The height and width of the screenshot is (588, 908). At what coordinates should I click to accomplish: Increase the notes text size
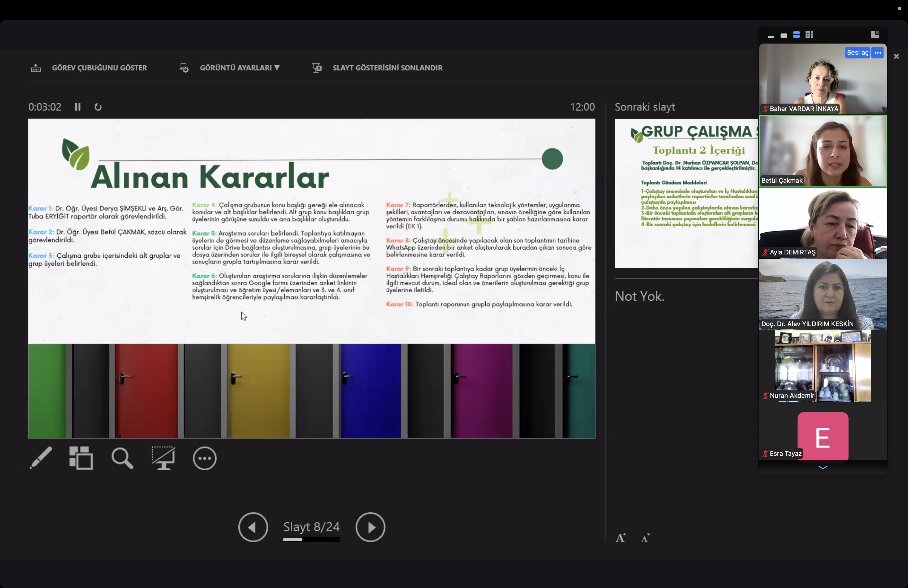pos(620,538)
